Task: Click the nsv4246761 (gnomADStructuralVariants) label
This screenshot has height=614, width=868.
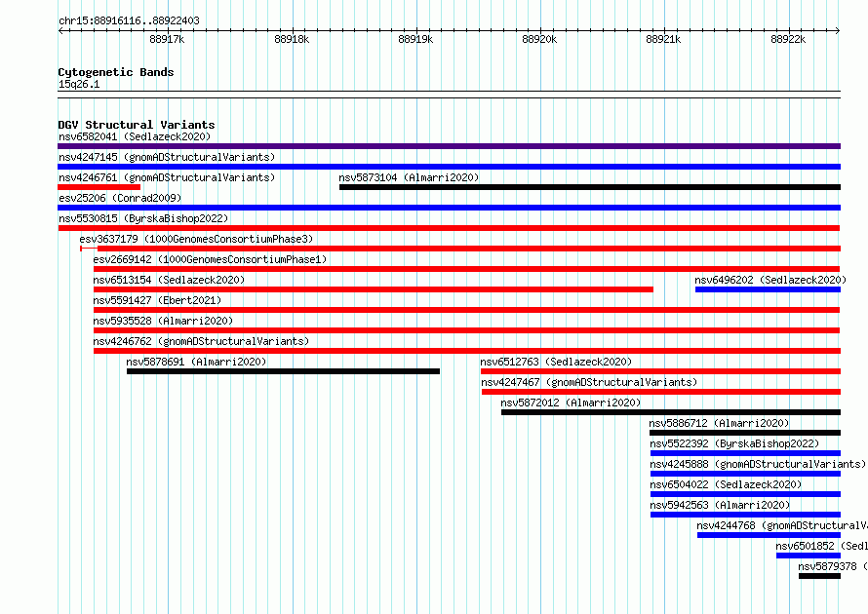Action: [x=167, y=177]
